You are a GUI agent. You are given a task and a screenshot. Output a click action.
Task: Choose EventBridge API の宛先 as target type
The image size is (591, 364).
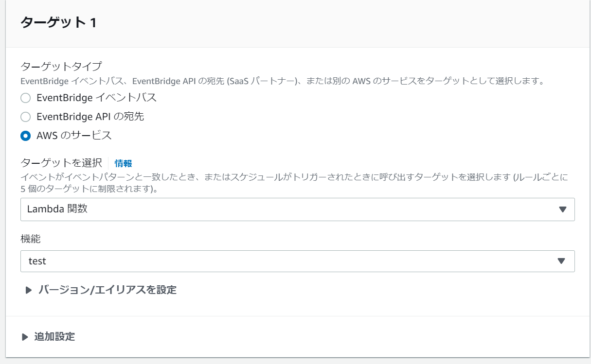pyautogui.click(x=25, y=117)
